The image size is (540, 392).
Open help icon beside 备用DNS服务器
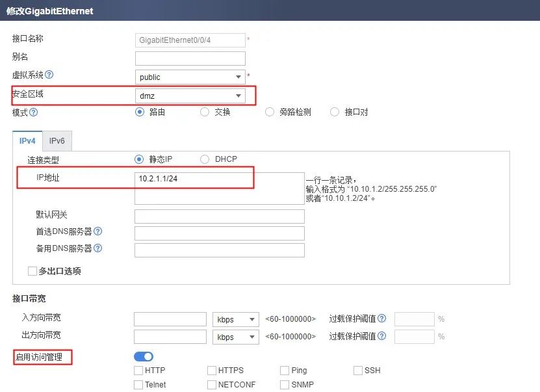(98, 248)
